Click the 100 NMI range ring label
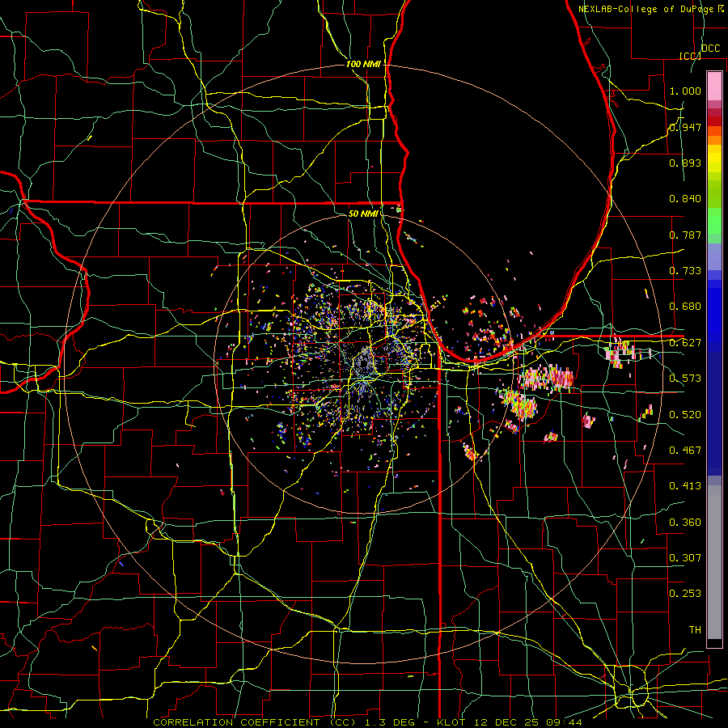 [363, 64]
